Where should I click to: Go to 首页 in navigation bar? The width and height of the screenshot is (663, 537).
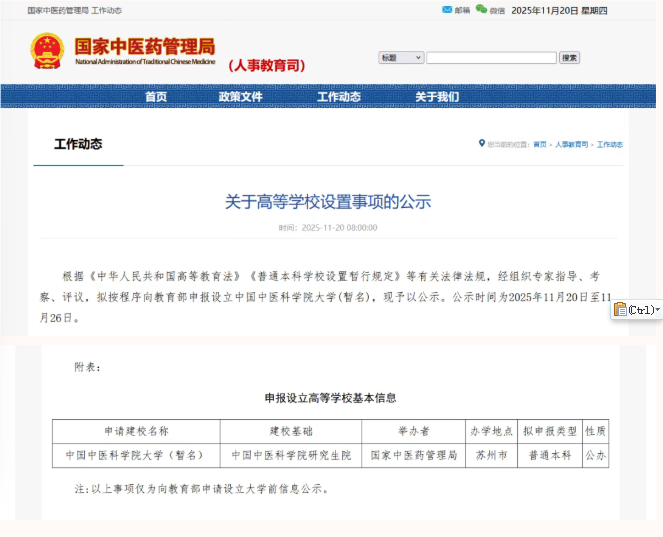click(x=156, y=97)
